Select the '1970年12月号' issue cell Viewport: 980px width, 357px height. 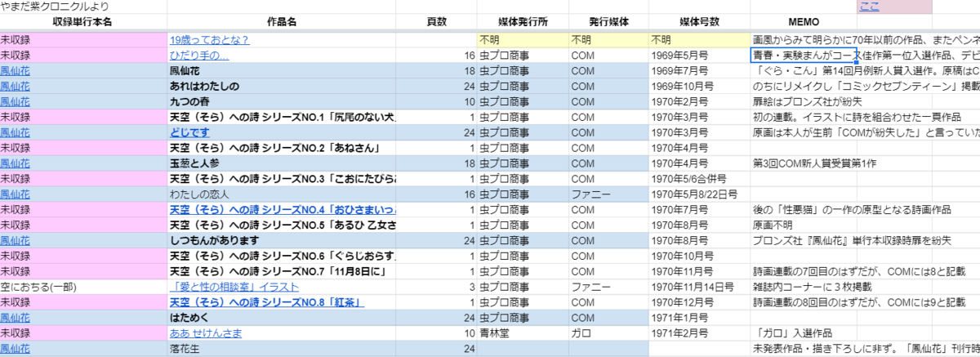pyautogui.click(x=699, y=302)
